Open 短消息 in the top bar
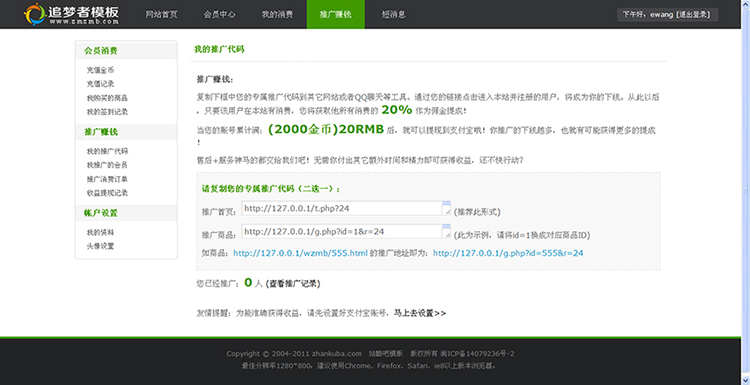The width and height of the screenshot is (750, 385). (x=394, y=14)
